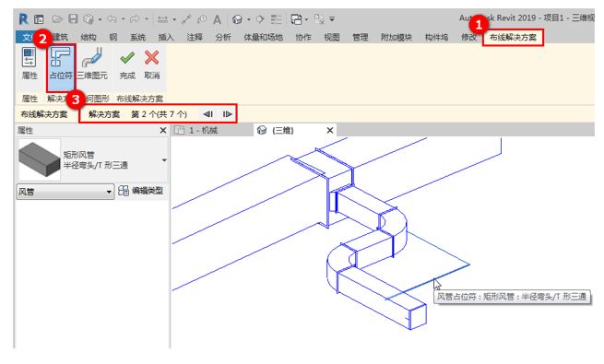The height and width of the screenshot is (364, 604).
Task: Select the 三维图元 3D element tool
Action: point(92,64)
